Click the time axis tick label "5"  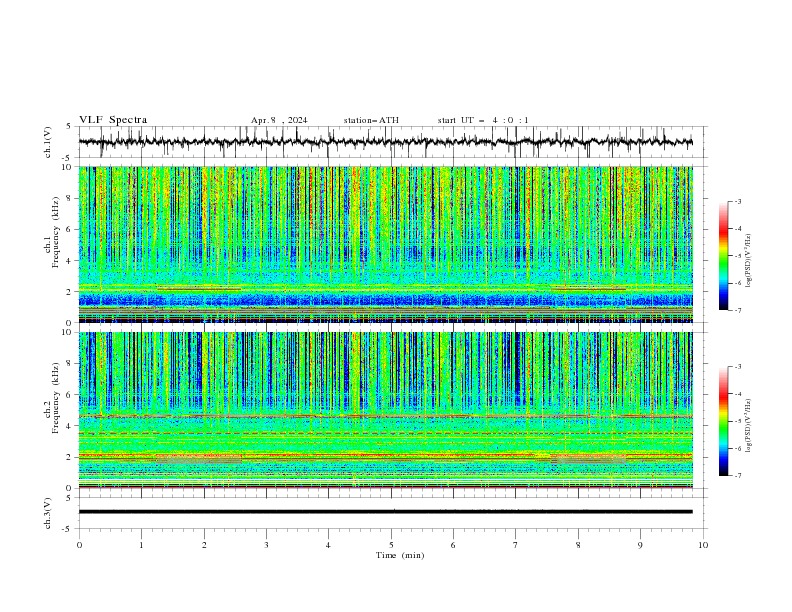click(391, 545)
